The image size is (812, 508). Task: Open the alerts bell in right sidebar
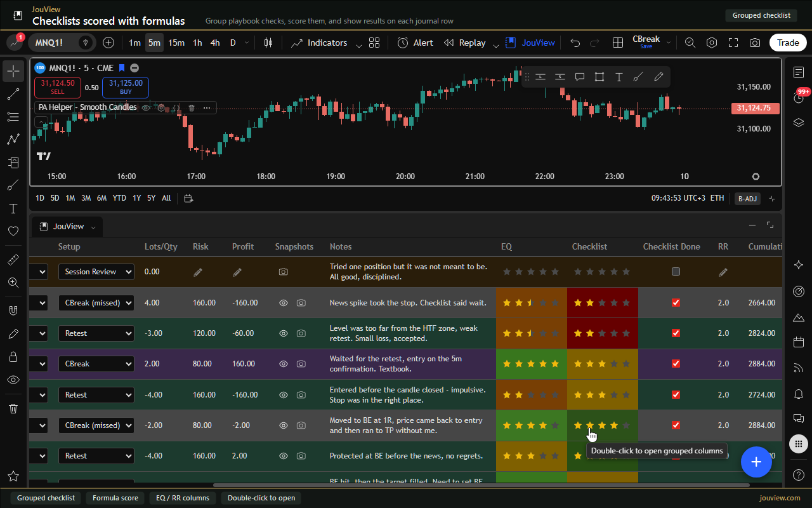pyautogui.click(x=799, y=394)
